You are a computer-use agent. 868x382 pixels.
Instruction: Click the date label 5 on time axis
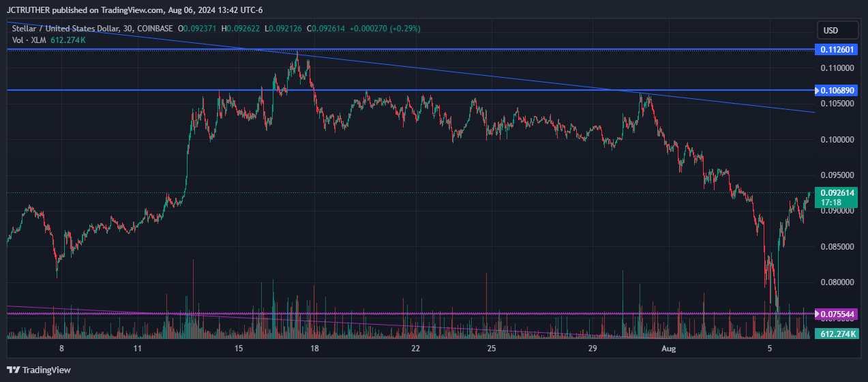tap(770, 349)
